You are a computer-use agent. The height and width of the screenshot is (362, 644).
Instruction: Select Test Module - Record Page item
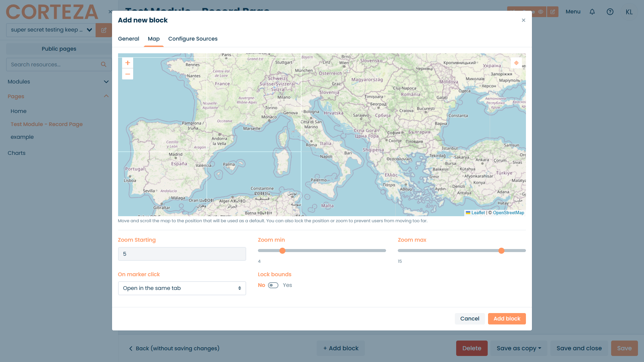47,124
